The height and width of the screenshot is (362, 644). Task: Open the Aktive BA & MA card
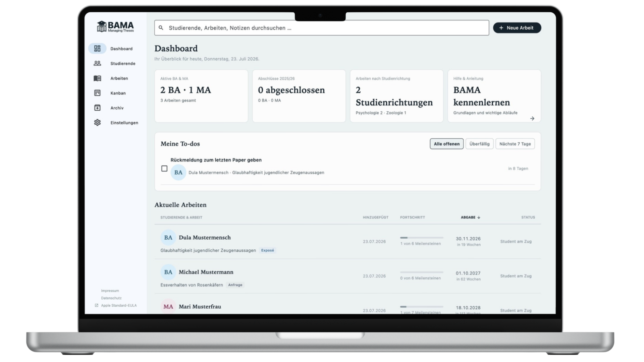201,96
